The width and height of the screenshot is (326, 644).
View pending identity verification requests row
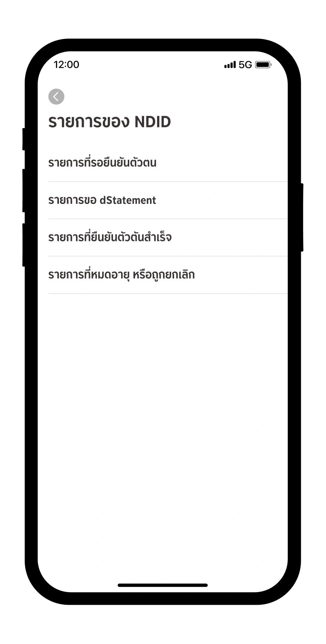point(167,163)
